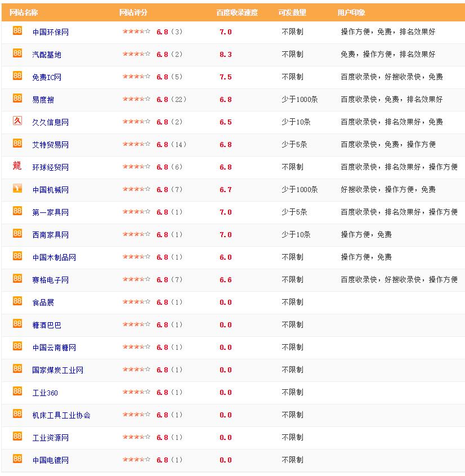Open the 机床工具工业协会 link

[x=61, y=415]
